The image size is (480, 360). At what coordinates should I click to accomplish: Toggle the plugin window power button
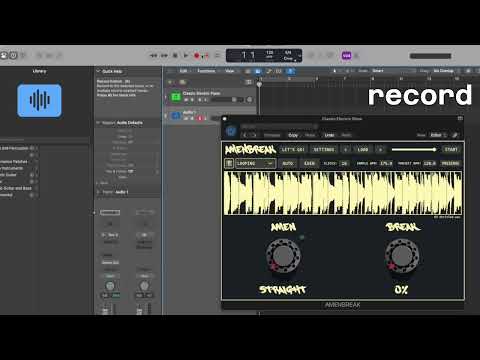coord(230,131)
